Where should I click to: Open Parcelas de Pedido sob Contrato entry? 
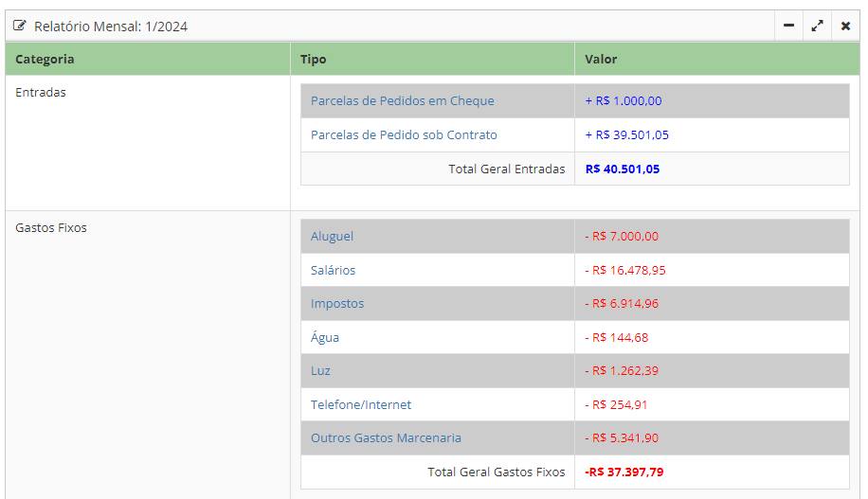pyautogui.click(x=404, y=135)
